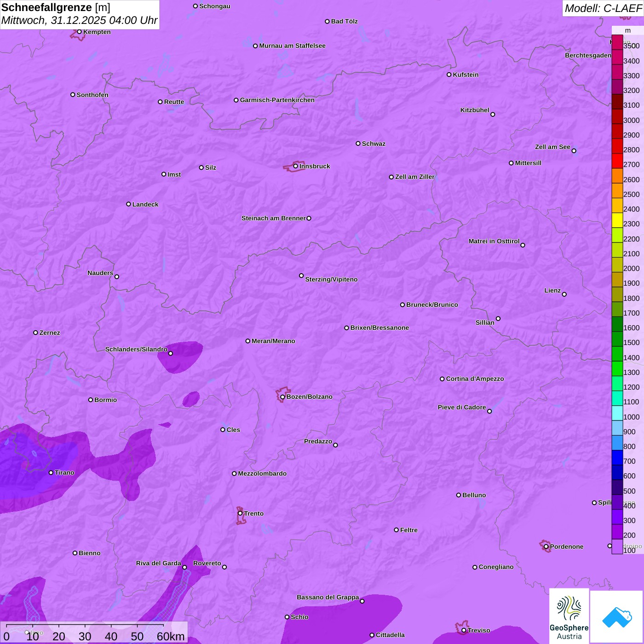Click the Schio label
The width and height of the screenshot is (644, 644).
[299, 617]
